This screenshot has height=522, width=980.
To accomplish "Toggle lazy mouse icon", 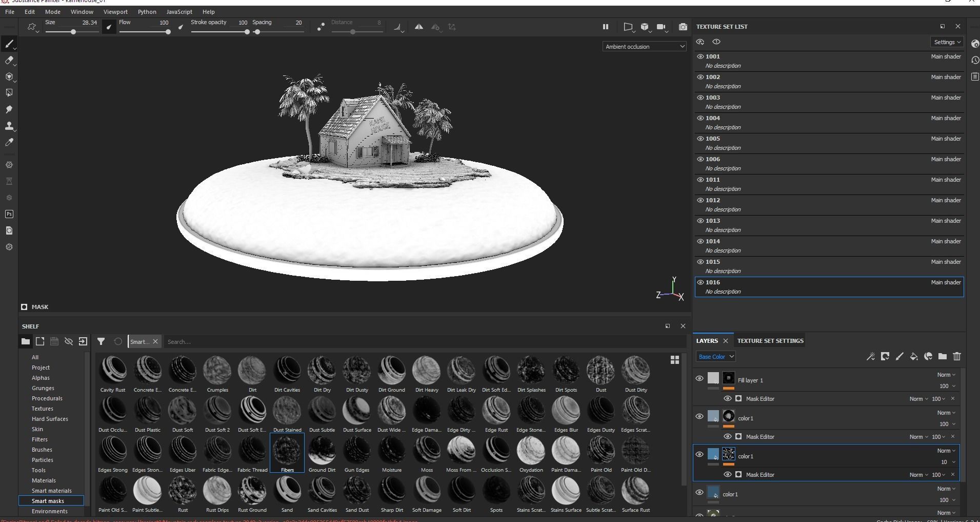I will 321,27.
